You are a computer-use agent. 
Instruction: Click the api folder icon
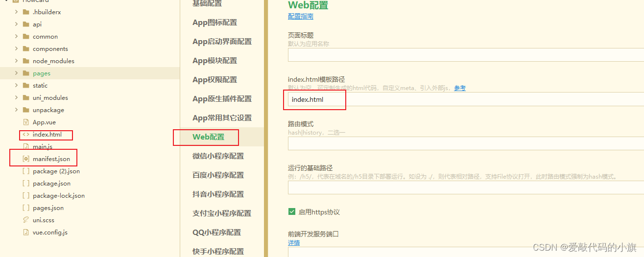(x=26, y=24)
